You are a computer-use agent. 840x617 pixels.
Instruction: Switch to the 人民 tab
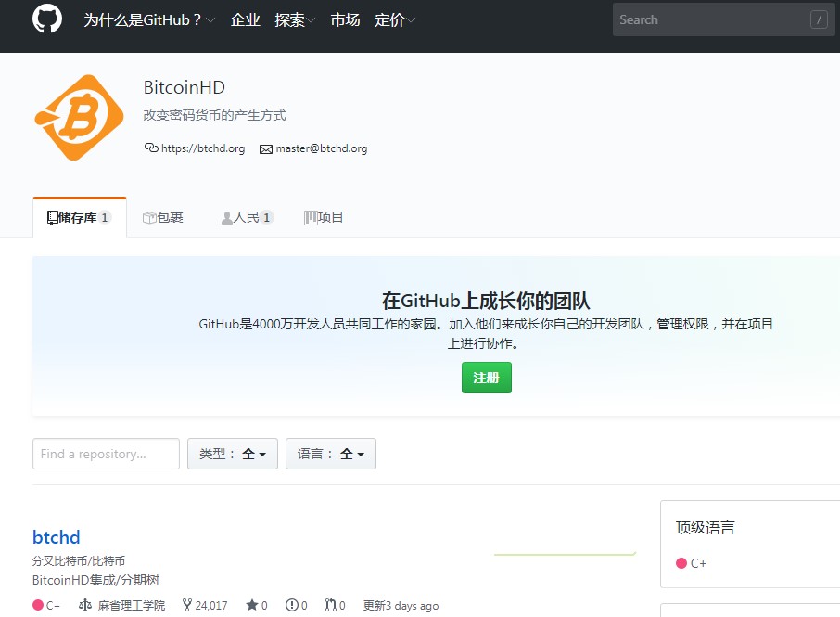[248, 217]
